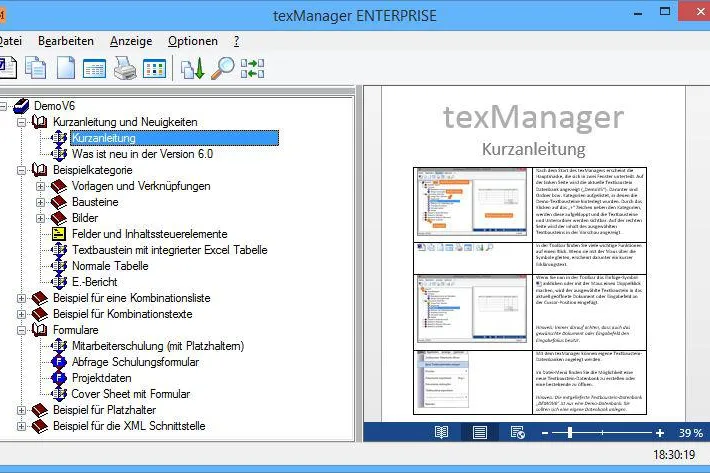Expand the Bilder node

click(40, 218)
